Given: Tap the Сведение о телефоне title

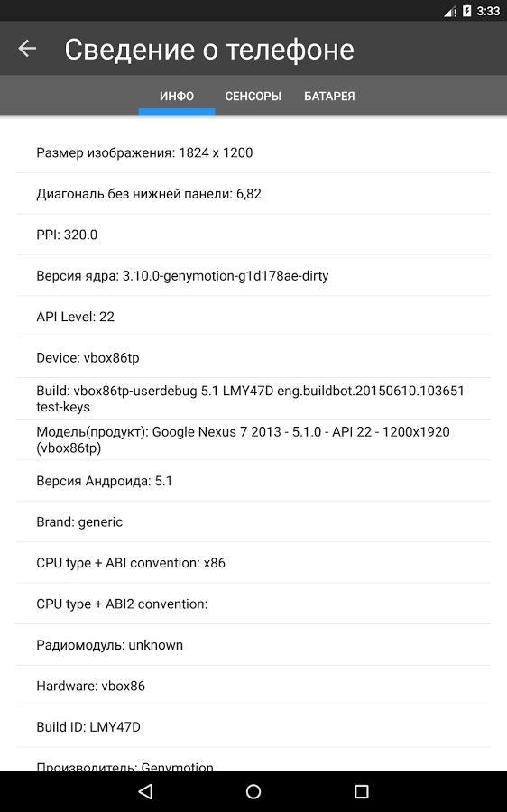Looking at the screenshot, I should coord(209,50).
